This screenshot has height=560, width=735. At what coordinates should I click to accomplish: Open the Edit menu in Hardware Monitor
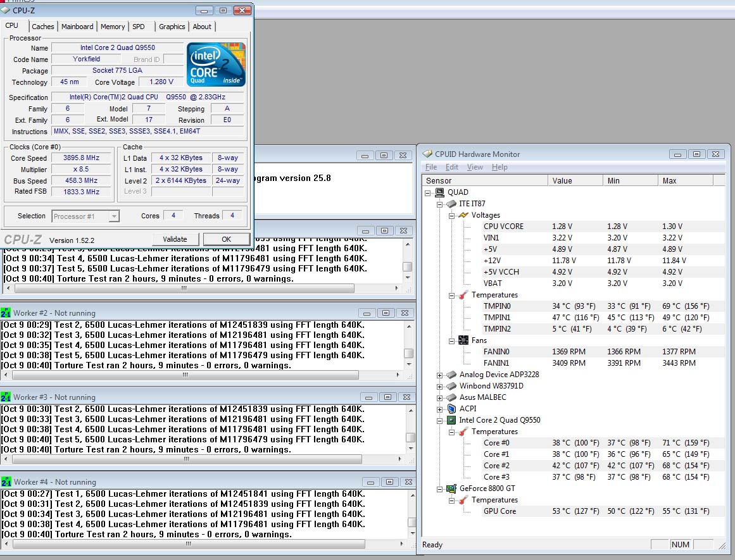[452, 167]
